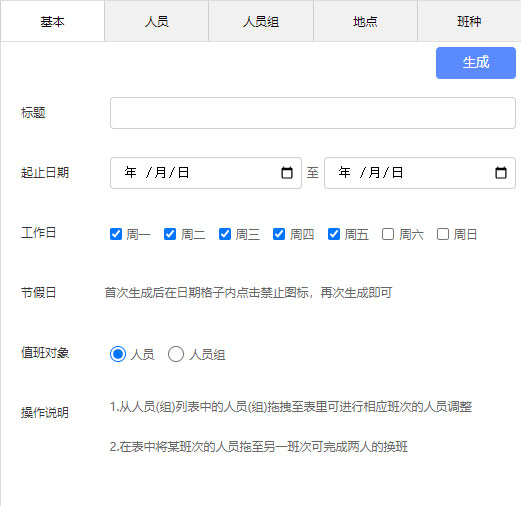Uncheck the 周四 workday checkbox
The height and width of the screenshot is (506, 521).
point(279,234)
